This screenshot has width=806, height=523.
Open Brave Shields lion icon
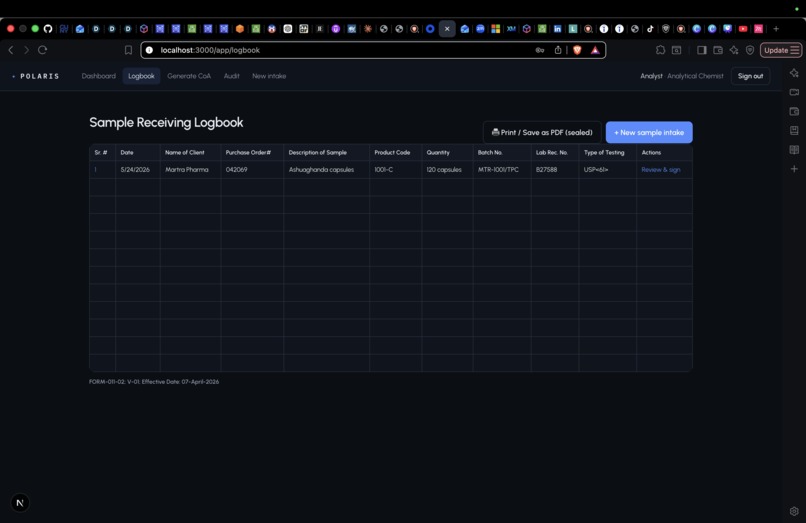pos(577,50)
